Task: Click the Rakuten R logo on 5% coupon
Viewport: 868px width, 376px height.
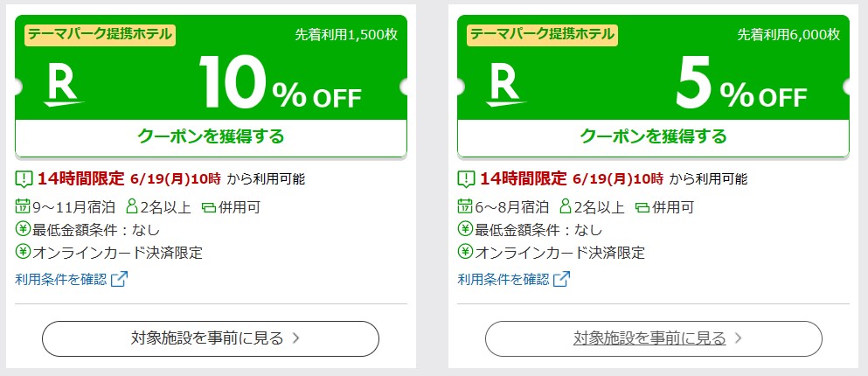Action: (506, 87)
